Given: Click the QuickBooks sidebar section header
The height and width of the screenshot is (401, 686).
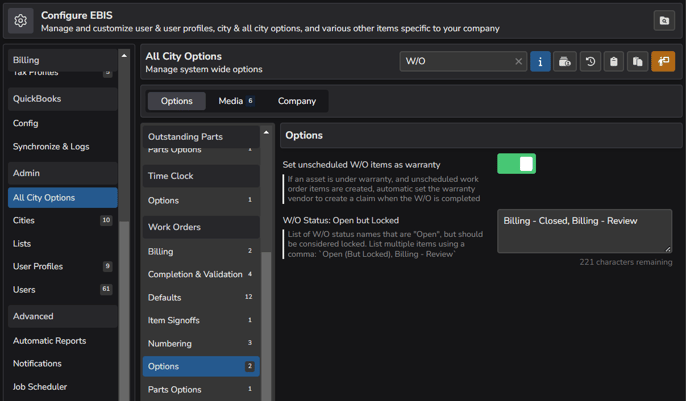Looking at the screenshot, I should coord(63,99).
